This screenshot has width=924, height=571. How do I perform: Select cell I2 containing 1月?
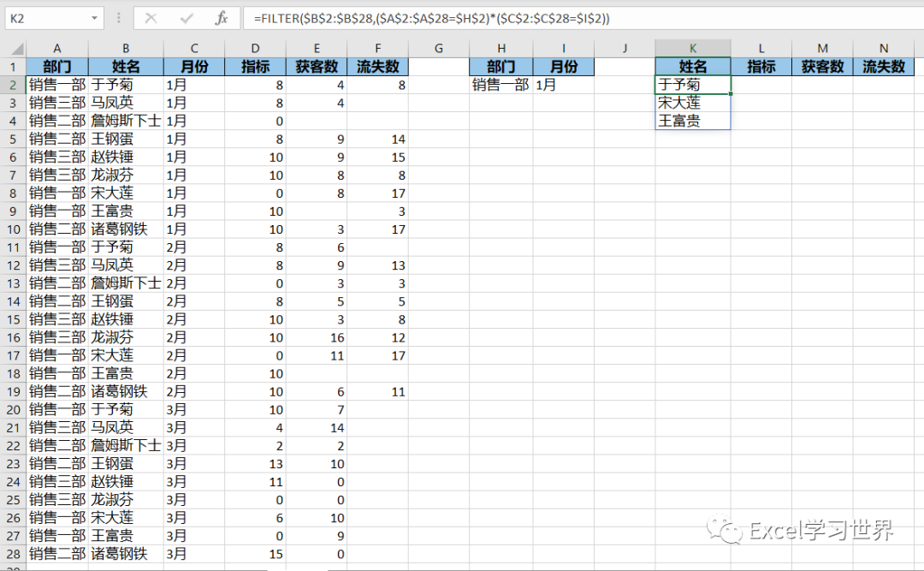click(563, 85)
